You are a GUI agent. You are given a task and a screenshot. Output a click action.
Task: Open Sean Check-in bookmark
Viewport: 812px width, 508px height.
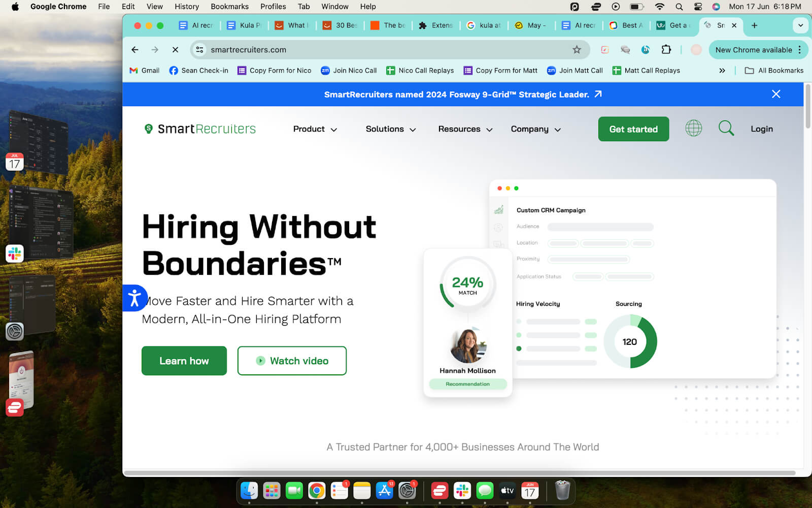(x=198, y=71)
